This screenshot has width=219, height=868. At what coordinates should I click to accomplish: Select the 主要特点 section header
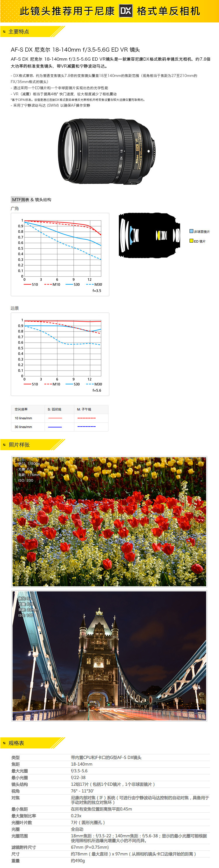pos(19,32)
